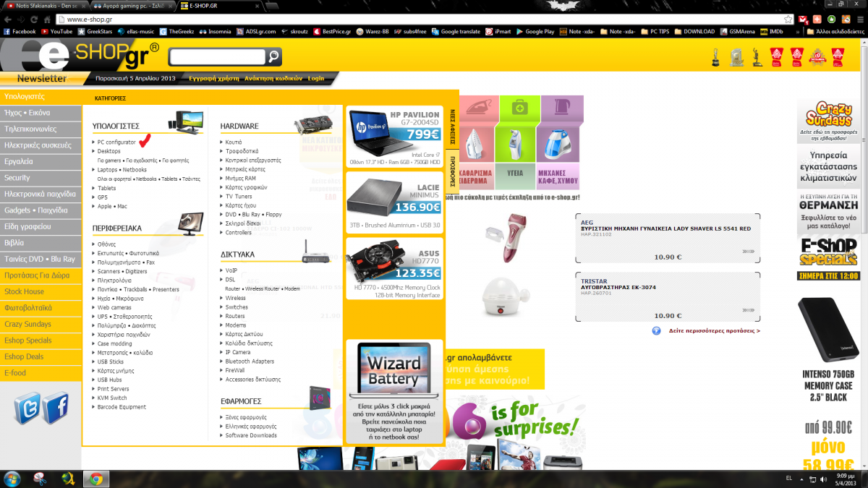Open YouTube bookmark
The height and width of the screenshot is (488, 868).
click(x=57, y=32)
